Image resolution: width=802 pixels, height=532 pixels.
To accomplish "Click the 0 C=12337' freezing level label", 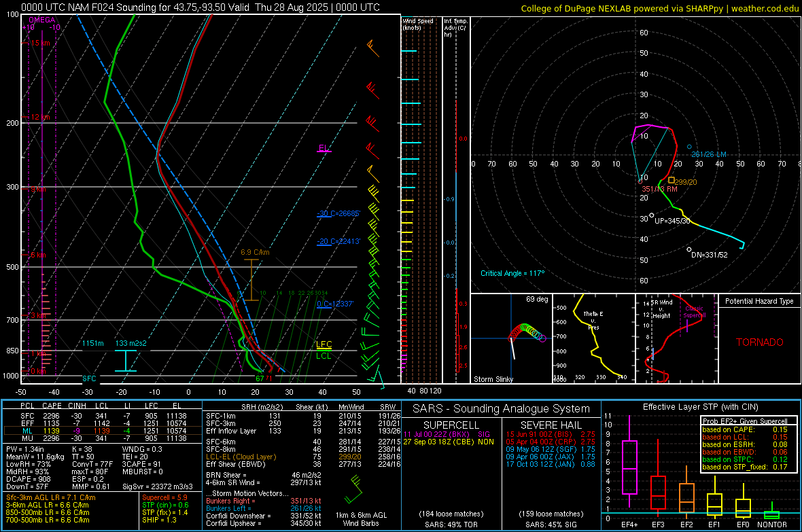I will coord(335,304).
